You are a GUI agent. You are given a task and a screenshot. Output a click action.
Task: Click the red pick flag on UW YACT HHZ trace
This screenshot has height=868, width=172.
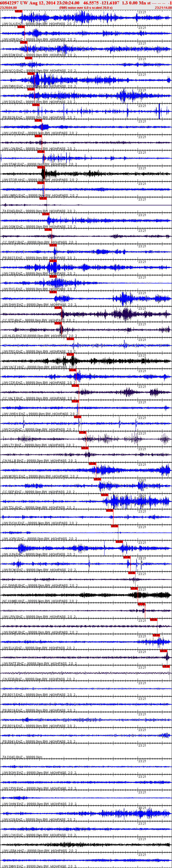(70, 354)
